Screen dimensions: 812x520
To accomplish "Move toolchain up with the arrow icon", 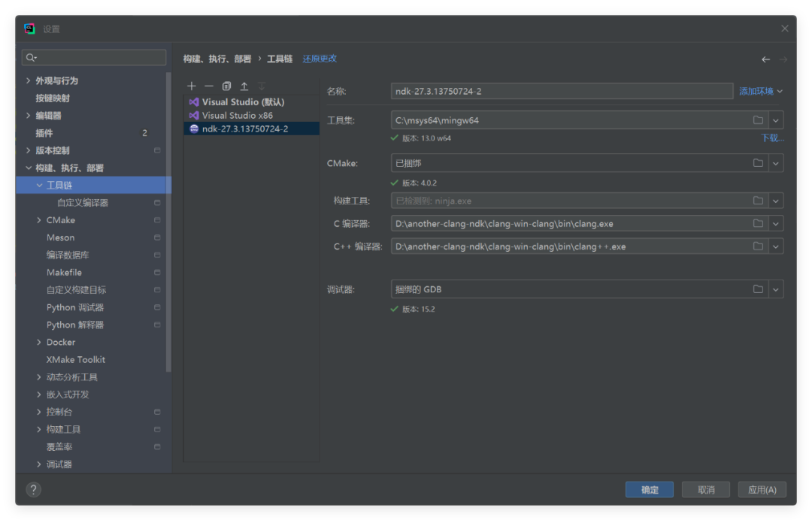I will (x=244, y=86).
